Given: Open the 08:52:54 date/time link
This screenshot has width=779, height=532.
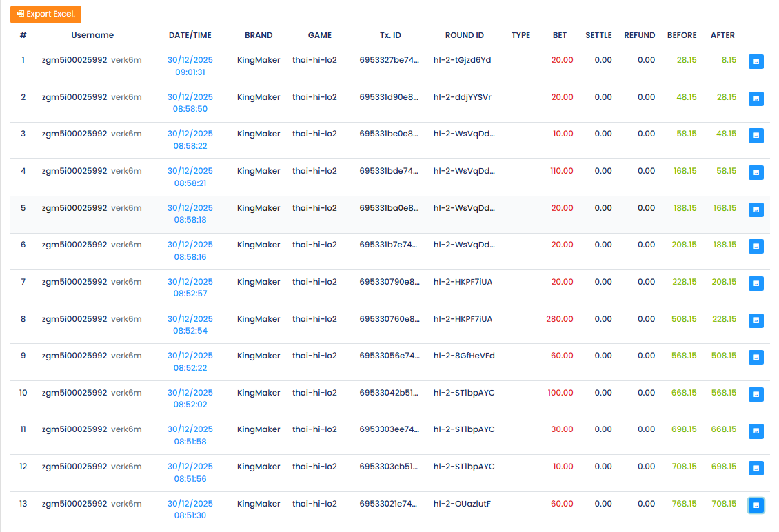Looking at the screenshot, I should [x=190, y=325].
